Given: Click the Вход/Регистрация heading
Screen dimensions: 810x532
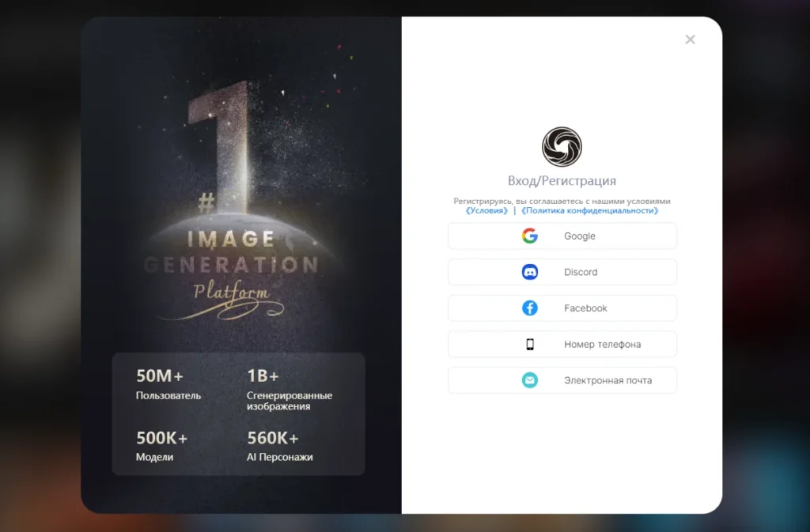Looking at the screenshot, I should [x=562, y=180].
